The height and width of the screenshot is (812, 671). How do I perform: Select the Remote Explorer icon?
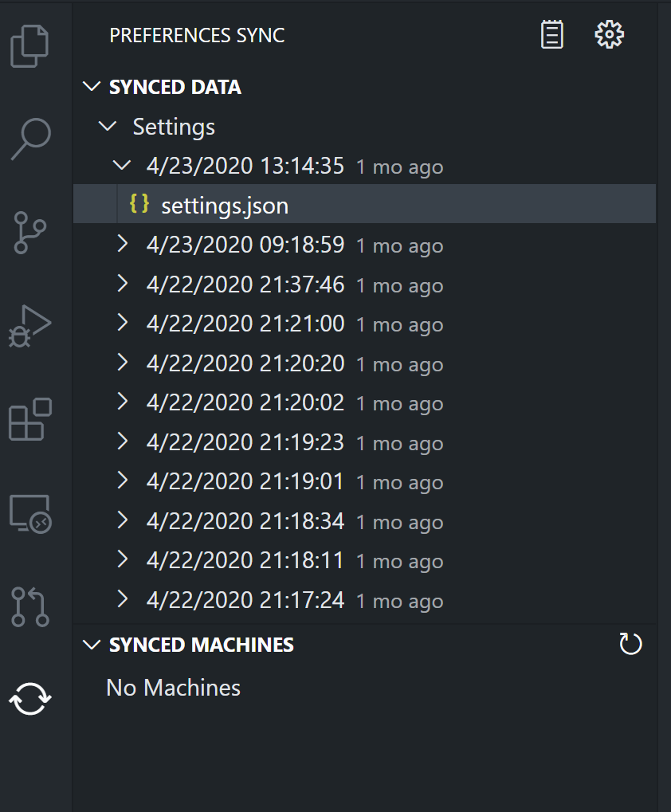tap(29, 513)
